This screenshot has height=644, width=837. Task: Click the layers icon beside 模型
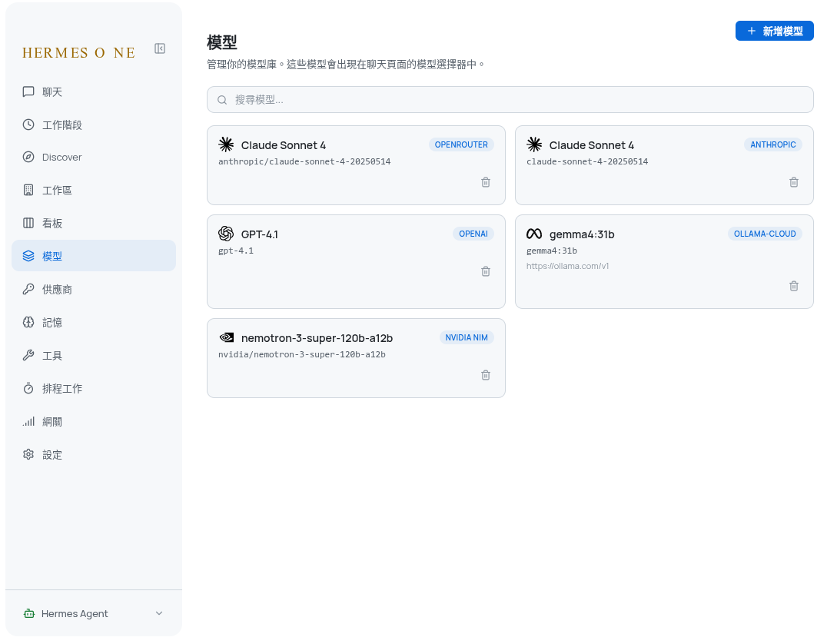pyautogui.click(x=28, y=256)
